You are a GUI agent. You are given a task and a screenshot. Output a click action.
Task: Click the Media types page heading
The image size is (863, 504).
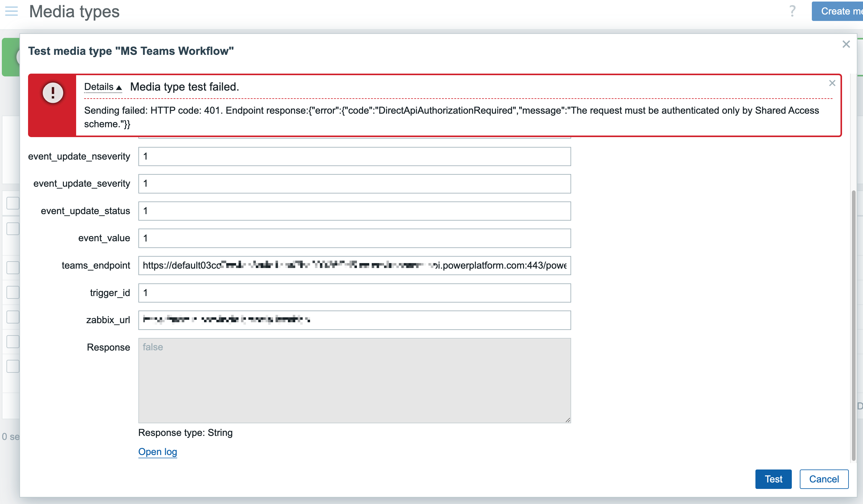tap(74, 11)
